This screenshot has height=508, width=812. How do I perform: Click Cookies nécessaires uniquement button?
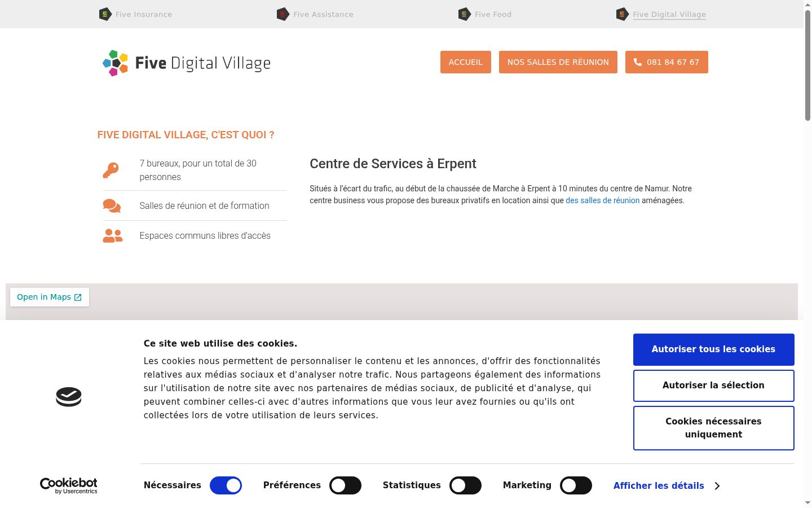click(x=714, y=428)
